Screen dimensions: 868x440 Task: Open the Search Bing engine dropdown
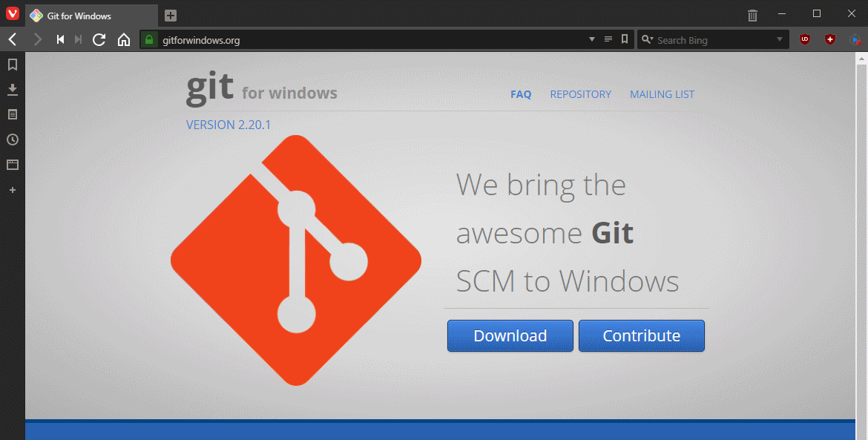[647, 39]
